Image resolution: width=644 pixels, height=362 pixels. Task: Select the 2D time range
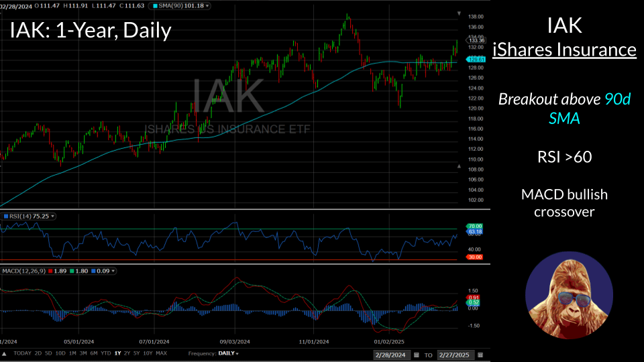tap(38, 353)
